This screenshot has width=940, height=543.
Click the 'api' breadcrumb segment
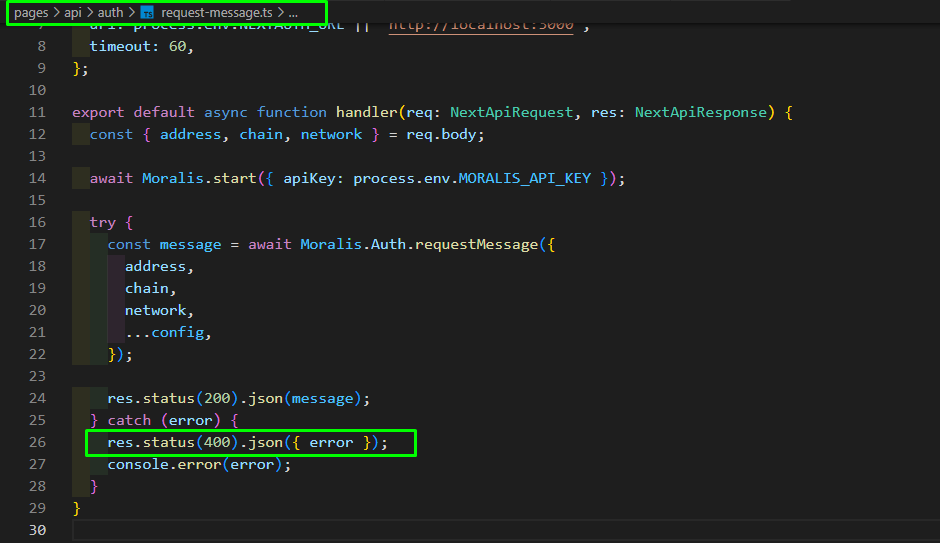click(73, 13)
